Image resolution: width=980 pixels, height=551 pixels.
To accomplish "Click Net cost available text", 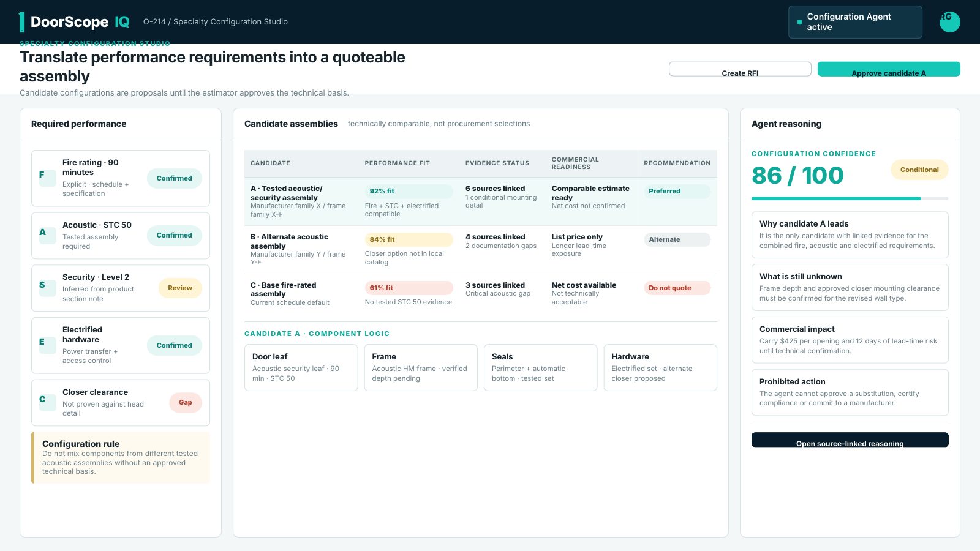I will 584,285.
